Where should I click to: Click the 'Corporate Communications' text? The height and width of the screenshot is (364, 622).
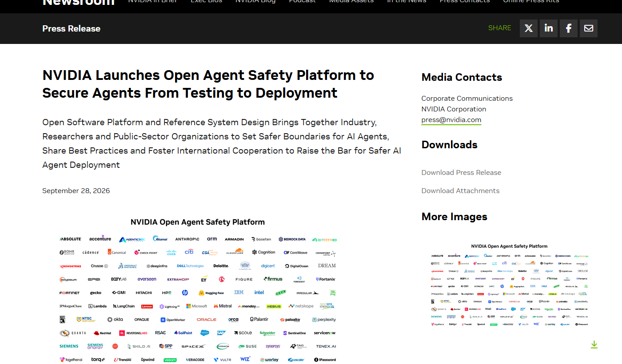click(467, 99)
